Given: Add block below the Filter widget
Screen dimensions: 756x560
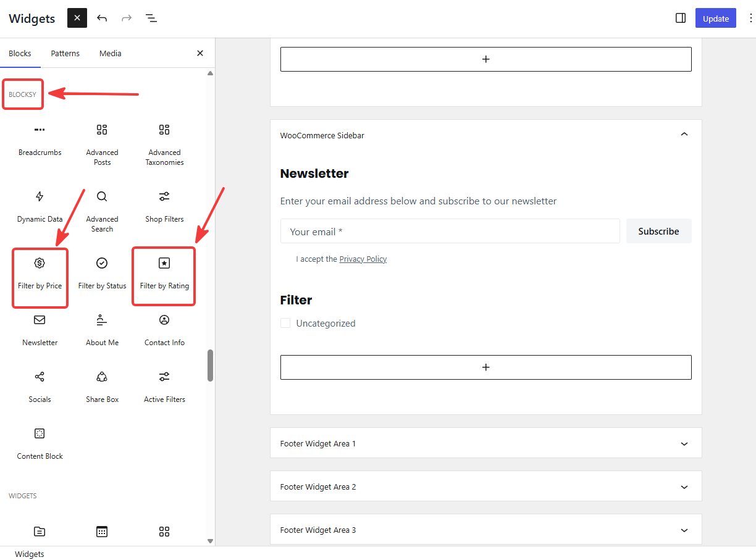Looking at the screenshot, I should pos(486,367).
